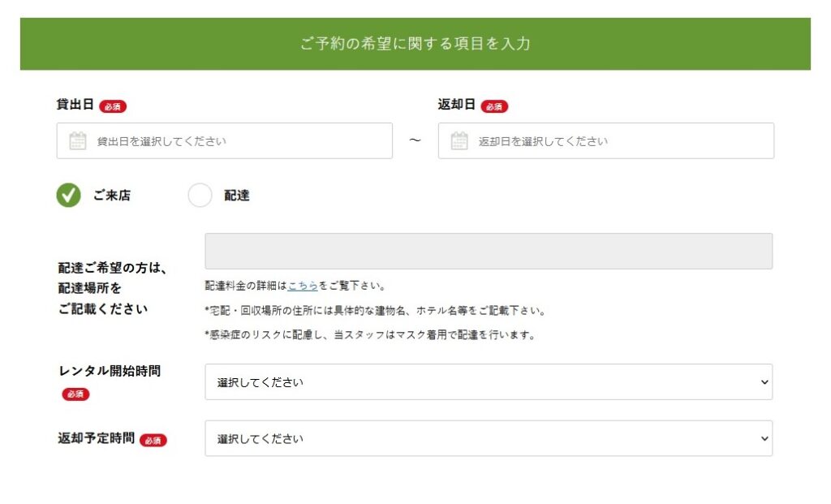This screenshot has width=831, height=504.
Task: Select the ご来店 green checkmark radio button
Action: (x=69, y=196)
